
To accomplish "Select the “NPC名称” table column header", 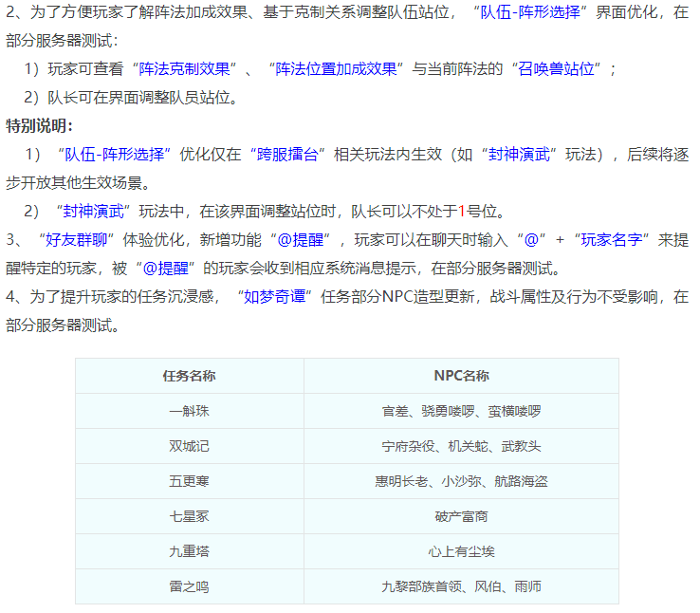I will [x=461, y=376].
